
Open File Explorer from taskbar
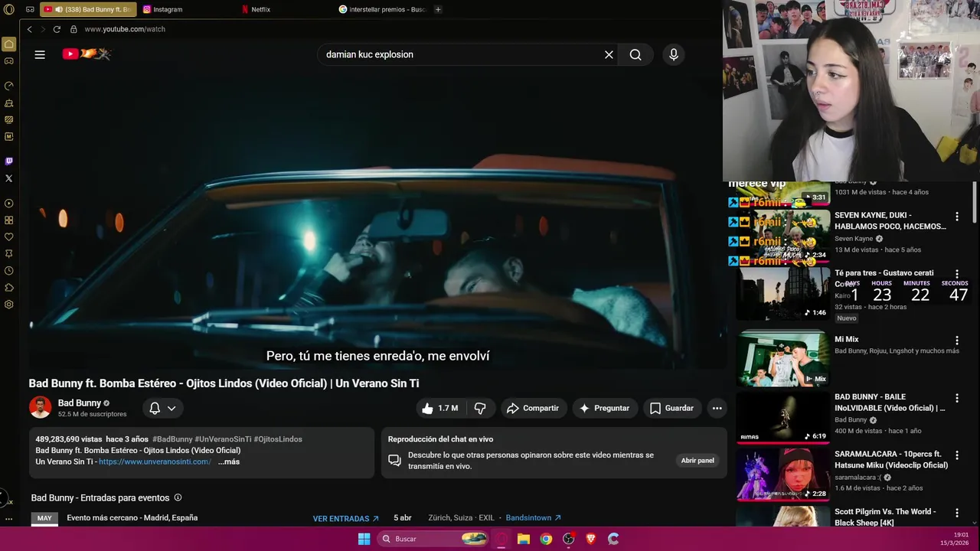524,539
